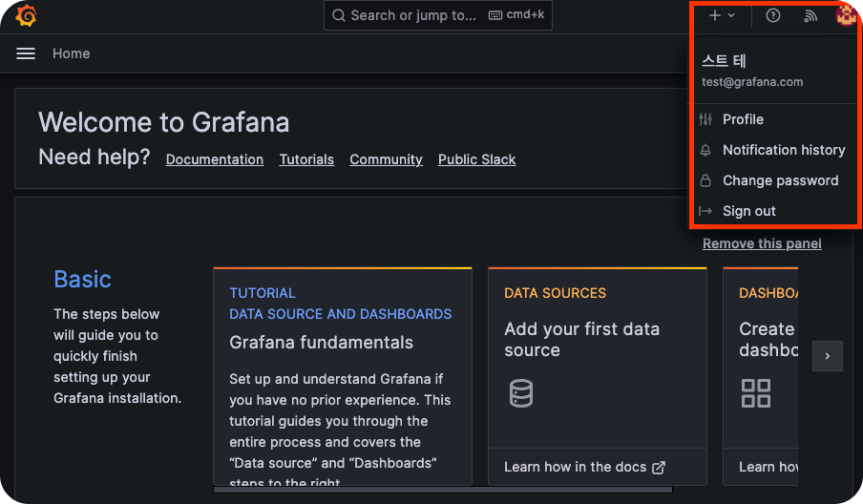Open the Grafana fundamentals tutorial card

343,376
